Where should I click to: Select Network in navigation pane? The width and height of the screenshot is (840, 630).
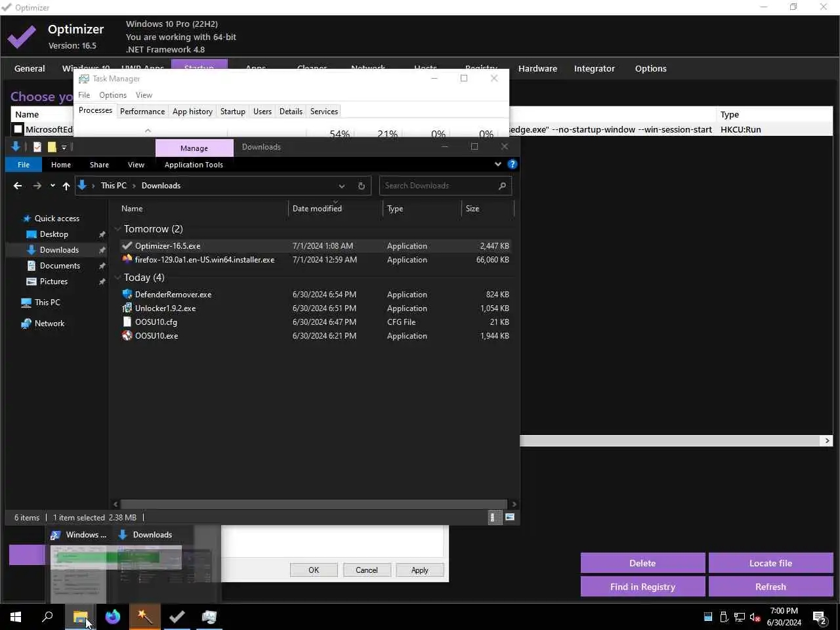pyautogui.click(x=49, y=324)
